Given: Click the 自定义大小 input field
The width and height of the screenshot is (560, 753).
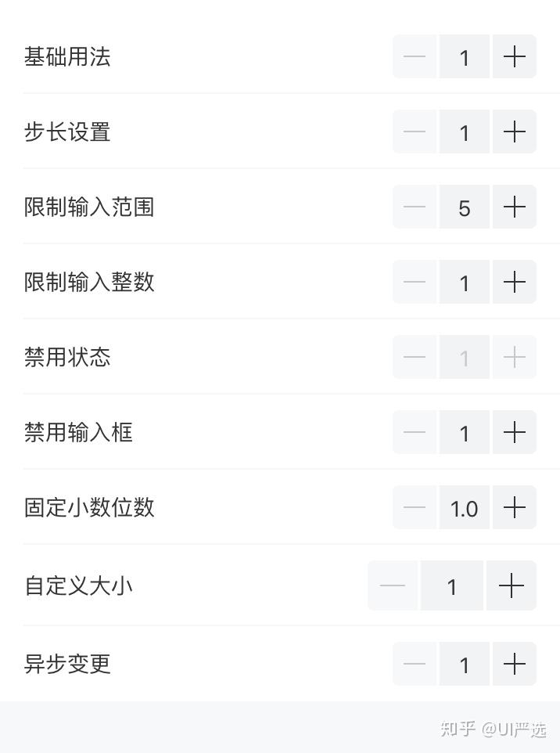Looking at the screenshot, I should (452, 585).
